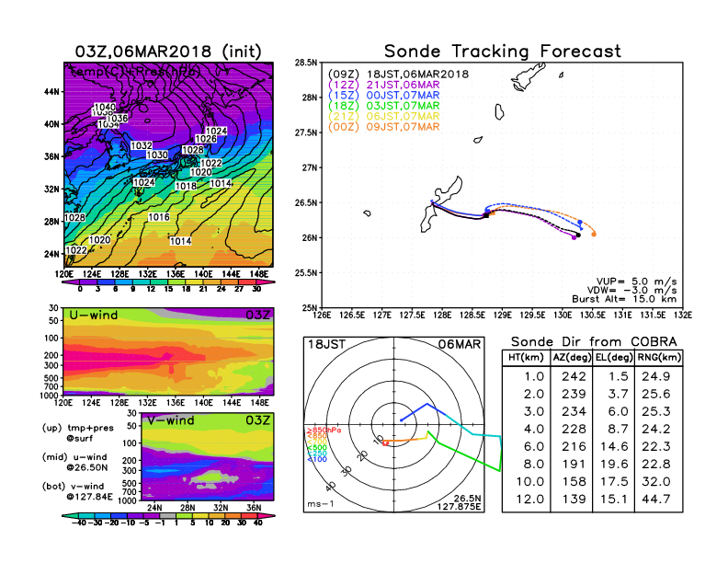This screenshot has width=728, height=563.
Task: Click azimuth value "139" in the table
Action: tap(574, 500)
